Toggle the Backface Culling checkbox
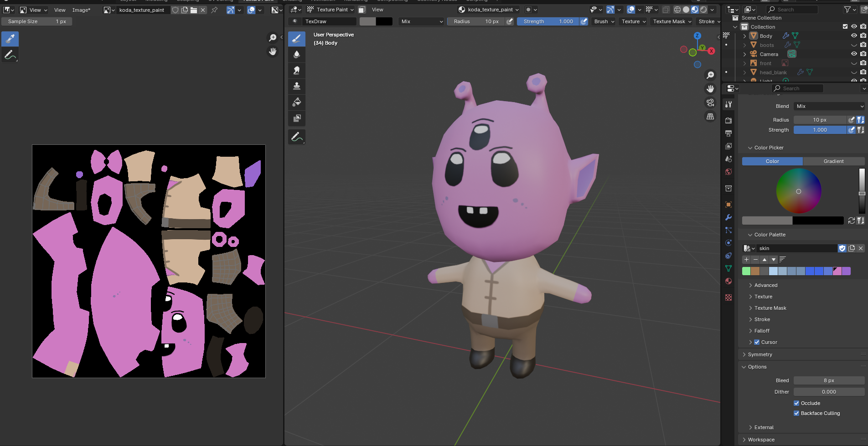The image size is (868, 446). tap(796, 413)
